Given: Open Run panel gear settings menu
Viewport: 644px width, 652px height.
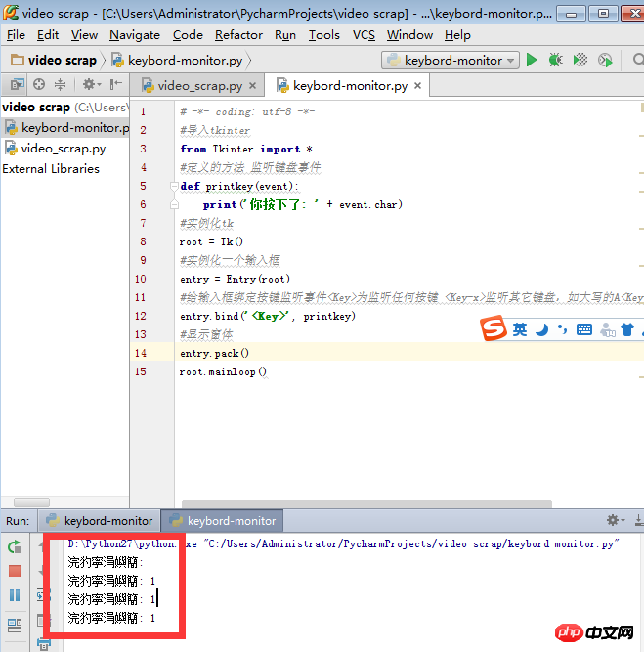Looking at the screenshot, I should tap(616, 520).
